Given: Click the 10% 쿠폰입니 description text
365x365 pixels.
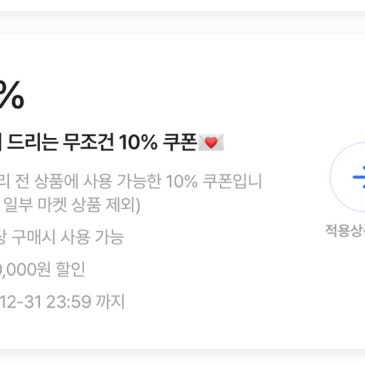Looking at the screenshot, I should pos(214,182).
